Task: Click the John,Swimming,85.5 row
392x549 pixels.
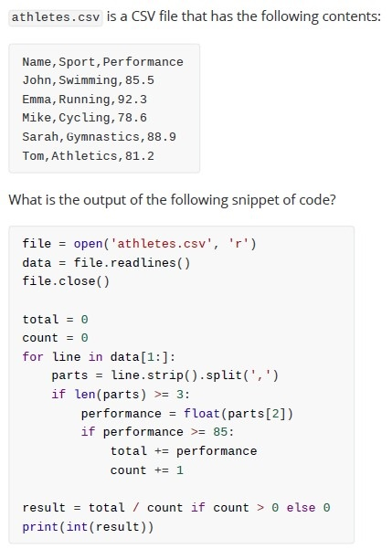Action: coord(88,80)
